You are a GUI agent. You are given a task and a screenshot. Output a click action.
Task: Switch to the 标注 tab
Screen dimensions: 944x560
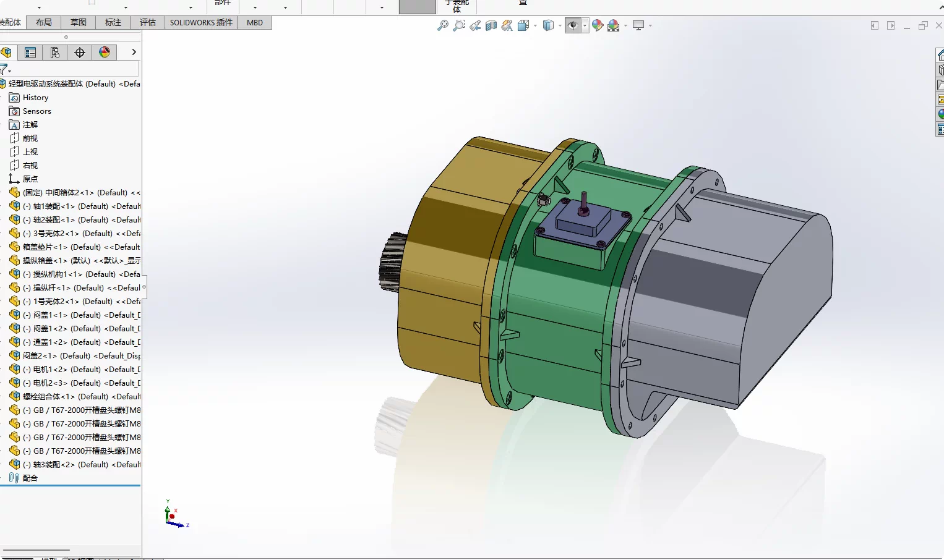(113, 22)
